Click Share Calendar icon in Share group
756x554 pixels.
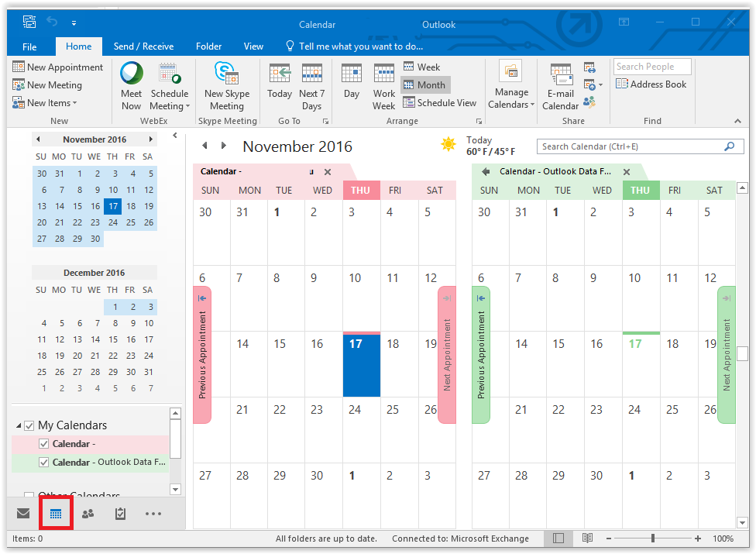589,67
